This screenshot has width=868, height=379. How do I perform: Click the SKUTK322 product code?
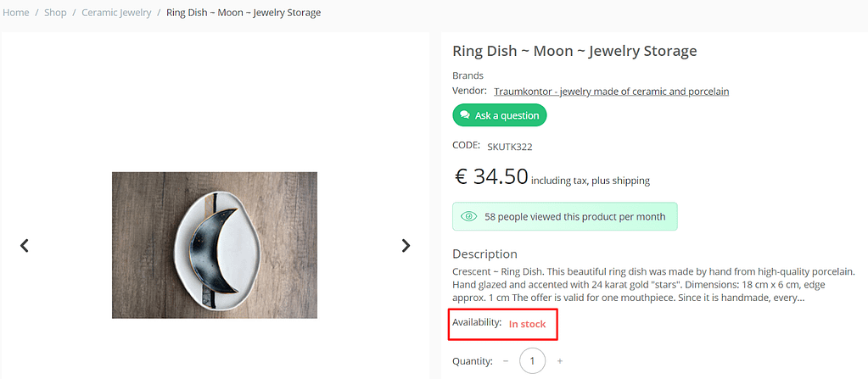tap(509, 147)
